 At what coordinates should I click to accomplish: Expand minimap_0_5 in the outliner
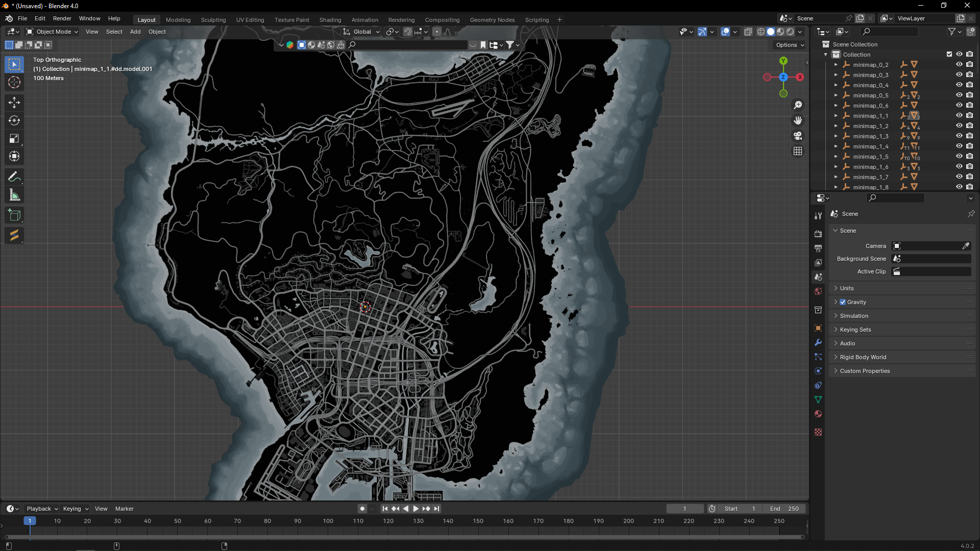click(836, 95)
